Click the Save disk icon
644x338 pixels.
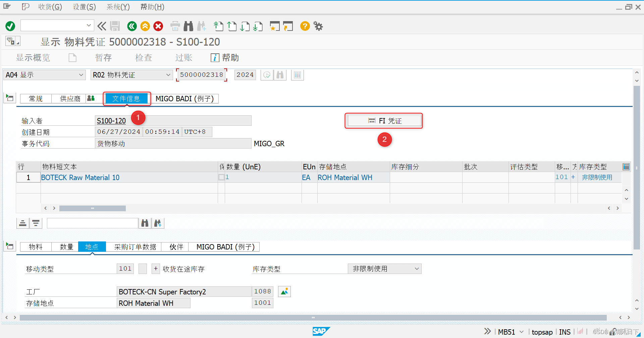point(115,26)
